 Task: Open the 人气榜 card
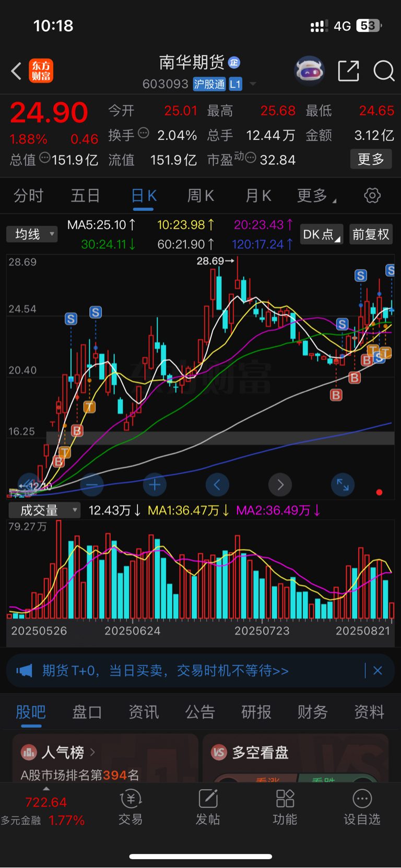[105, 758]
